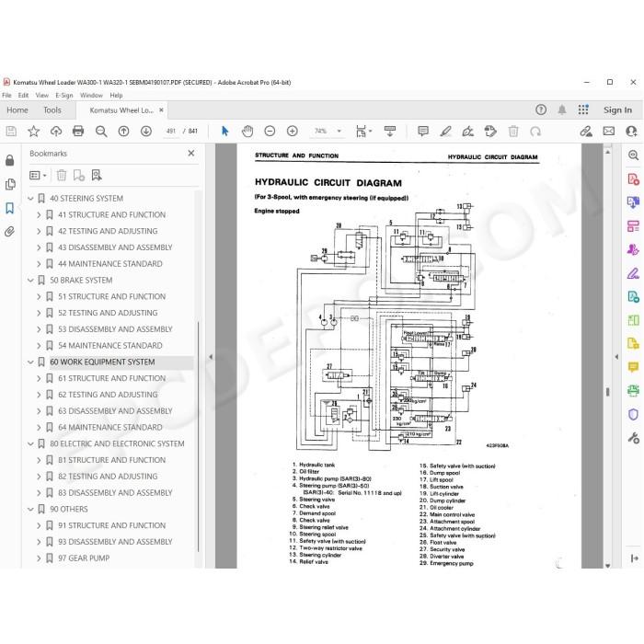
Task: Open bookmarks options dropdown
Action: (38, 176)
